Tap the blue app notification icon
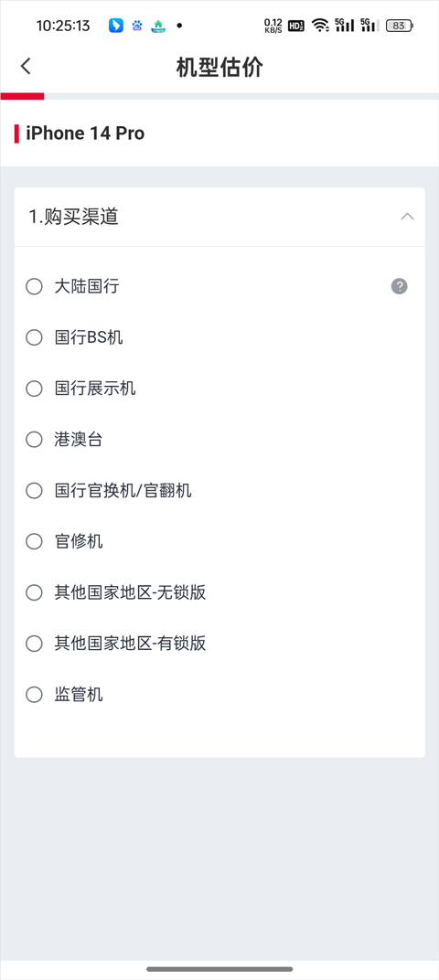This screenshot has height=980, width=439. pos(115,26)
